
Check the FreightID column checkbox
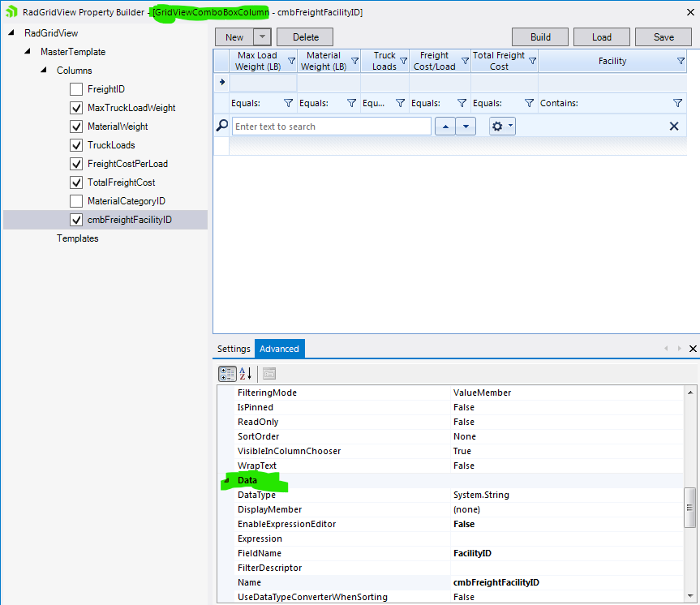point(76,89)
